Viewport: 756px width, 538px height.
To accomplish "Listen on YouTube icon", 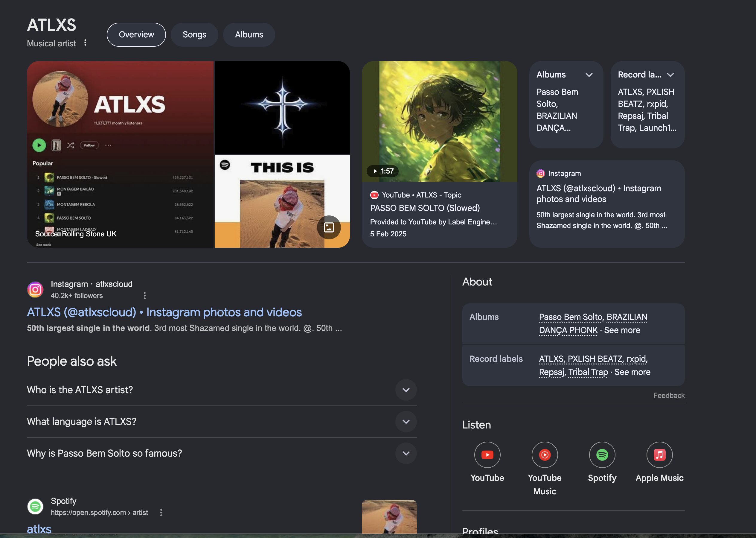I will (x=487, y=455).
